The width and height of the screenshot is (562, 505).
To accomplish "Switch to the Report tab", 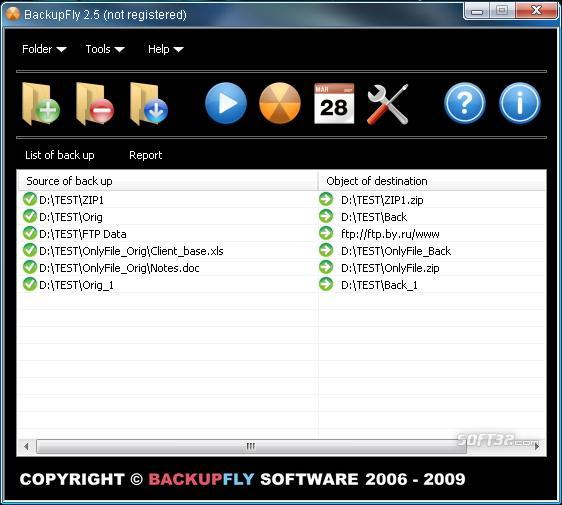I will pos(146,155).
